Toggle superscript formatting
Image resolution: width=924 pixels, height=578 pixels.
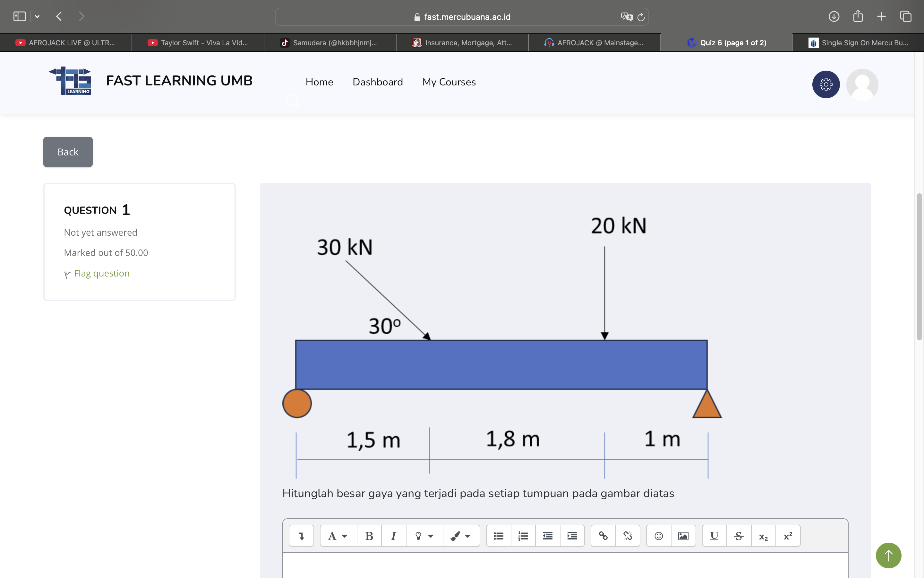point(788,536)
